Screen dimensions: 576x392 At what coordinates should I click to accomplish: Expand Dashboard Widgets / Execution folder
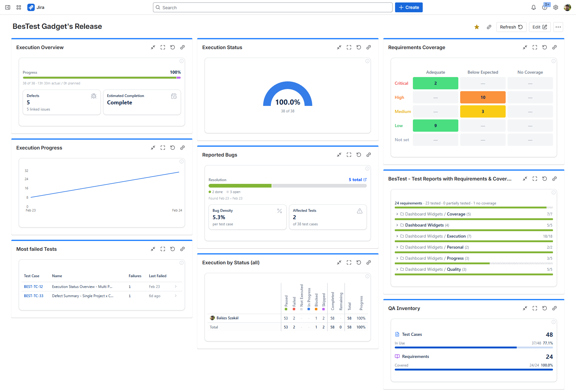[x=397, y=236]
